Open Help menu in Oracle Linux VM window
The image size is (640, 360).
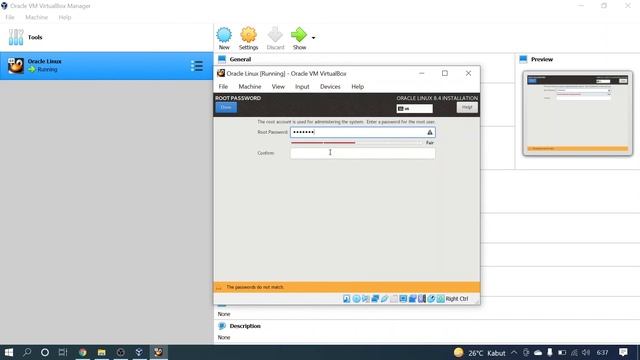click(x=358, y=87)
